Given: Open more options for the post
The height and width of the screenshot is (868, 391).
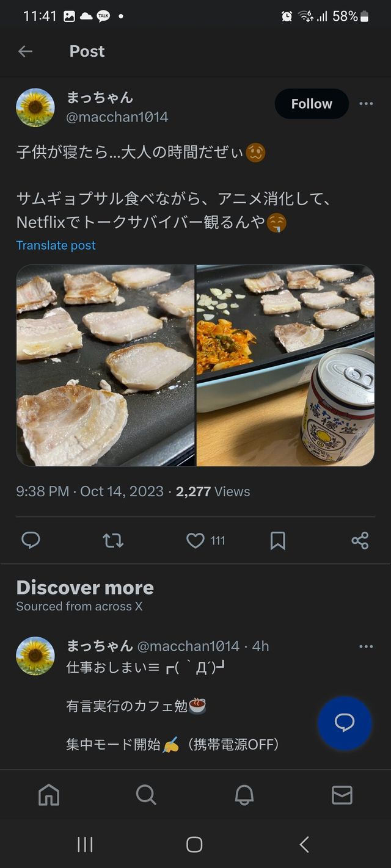Looking at the screenshot, I should tap(366, 104).
